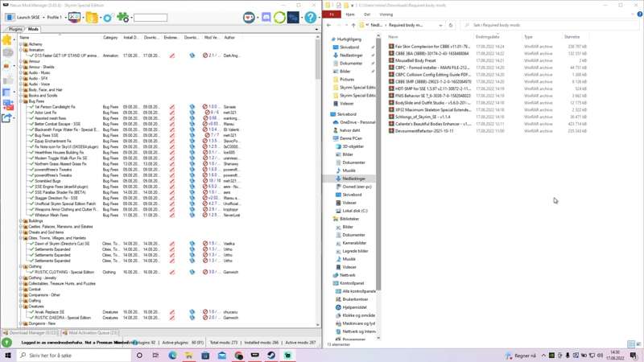Viewport: 644px width, 362px height.
Task: Switch to the Plugins tab
Action: click(x=15, y=29)
